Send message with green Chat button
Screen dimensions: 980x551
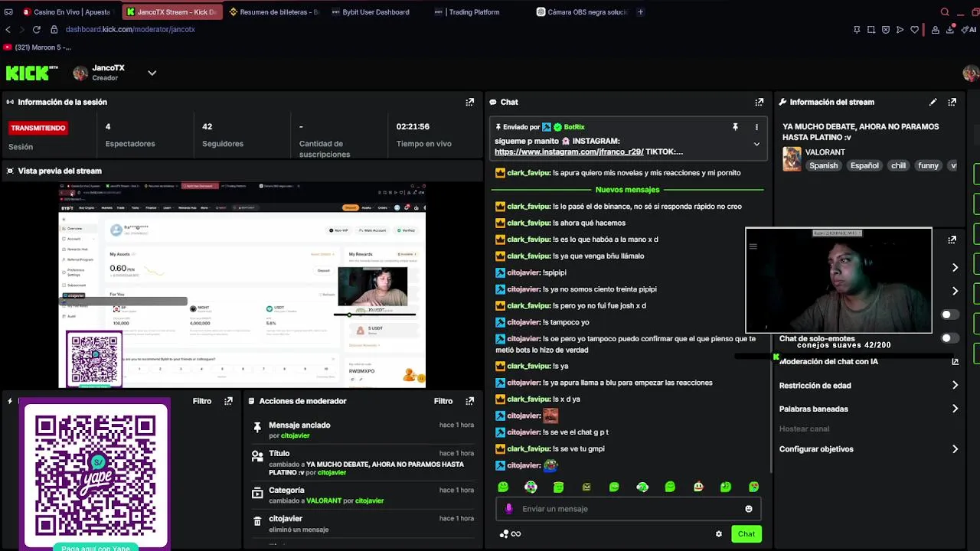(746, 534)
